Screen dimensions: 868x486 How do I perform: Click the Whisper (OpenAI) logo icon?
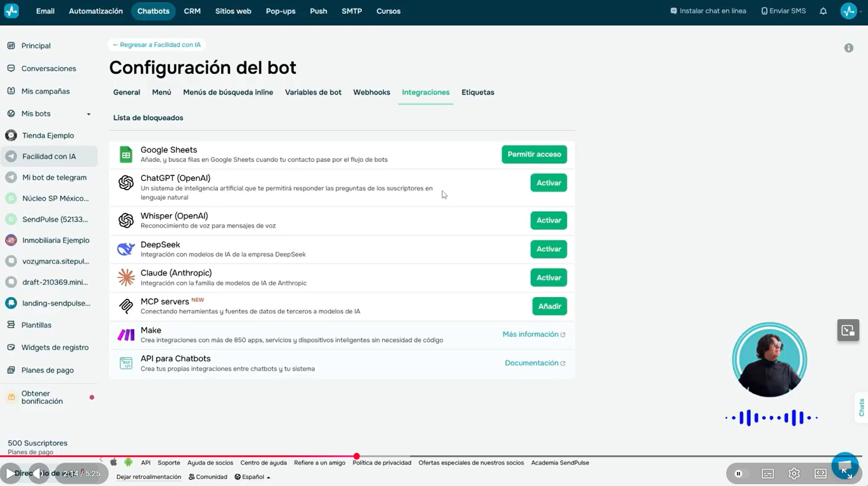pyautogui.click(x=126, y=220)
